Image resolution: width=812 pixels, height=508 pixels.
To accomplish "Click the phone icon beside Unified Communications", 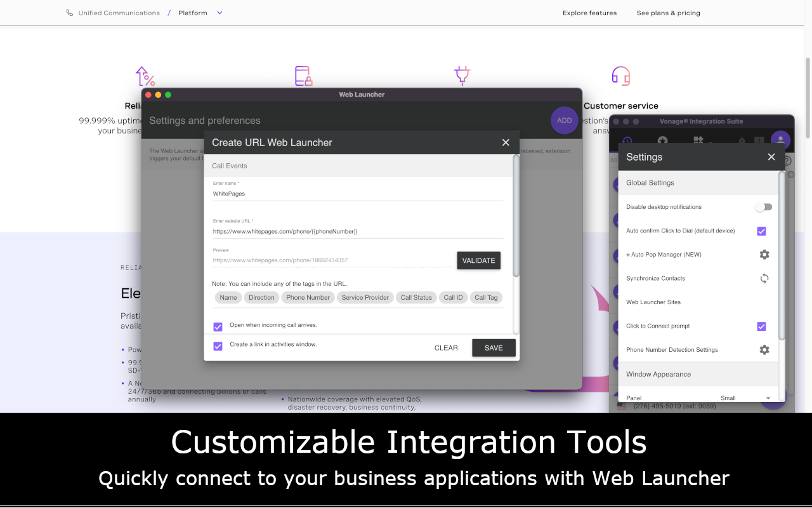I will tap(70, 13).
